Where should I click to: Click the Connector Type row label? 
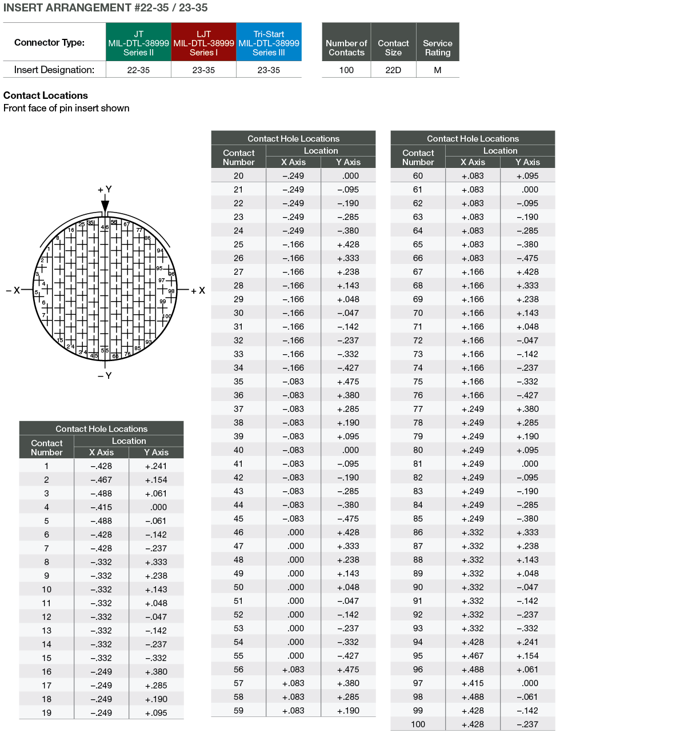(x=50, y=42)
